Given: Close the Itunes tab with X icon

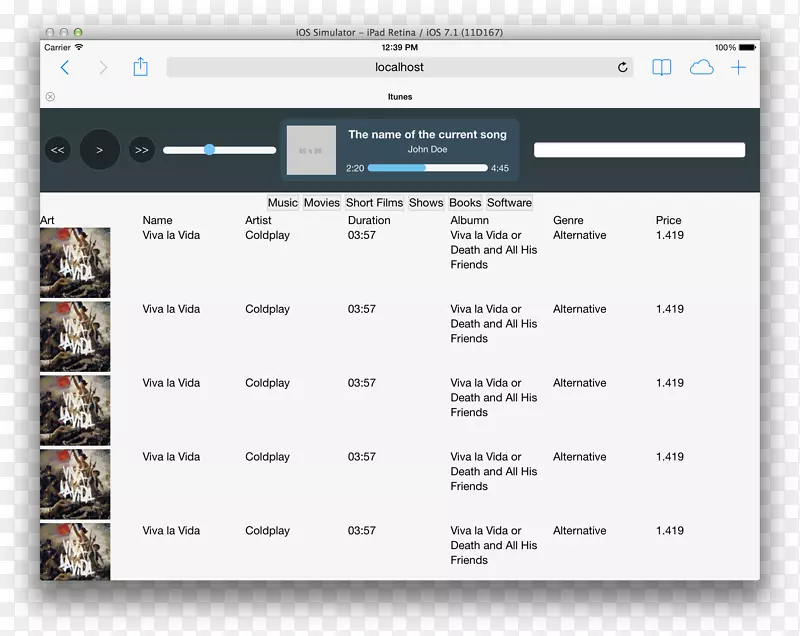Looking at the screenshot, I should point(50,97).
